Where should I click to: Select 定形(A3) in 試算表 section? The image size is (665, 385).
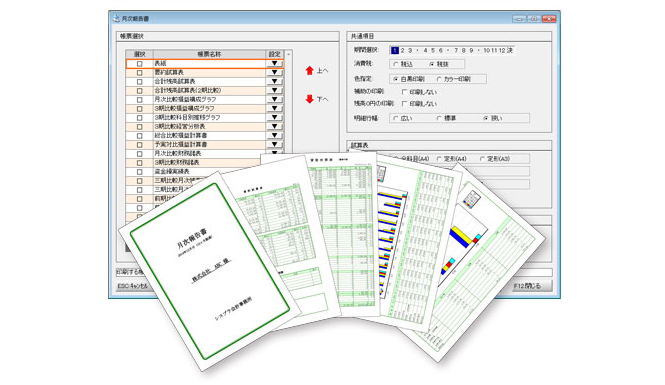[495, 159]
